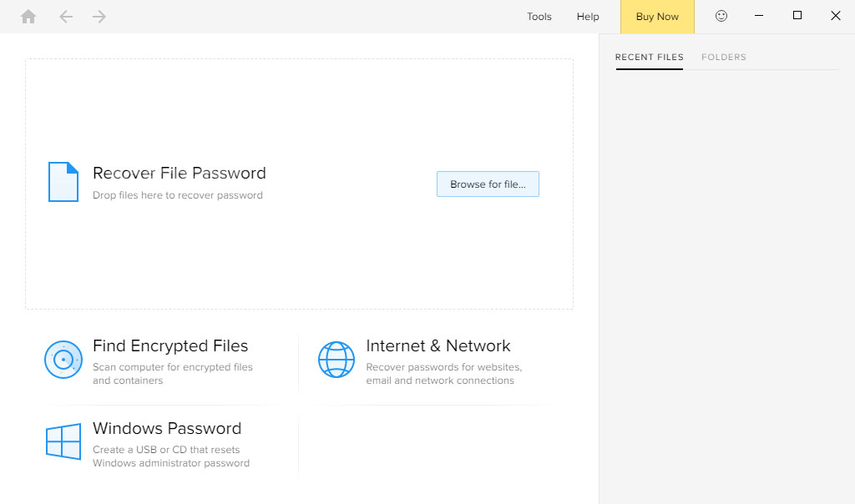Go forward using the right arrow

coord(99,17)
